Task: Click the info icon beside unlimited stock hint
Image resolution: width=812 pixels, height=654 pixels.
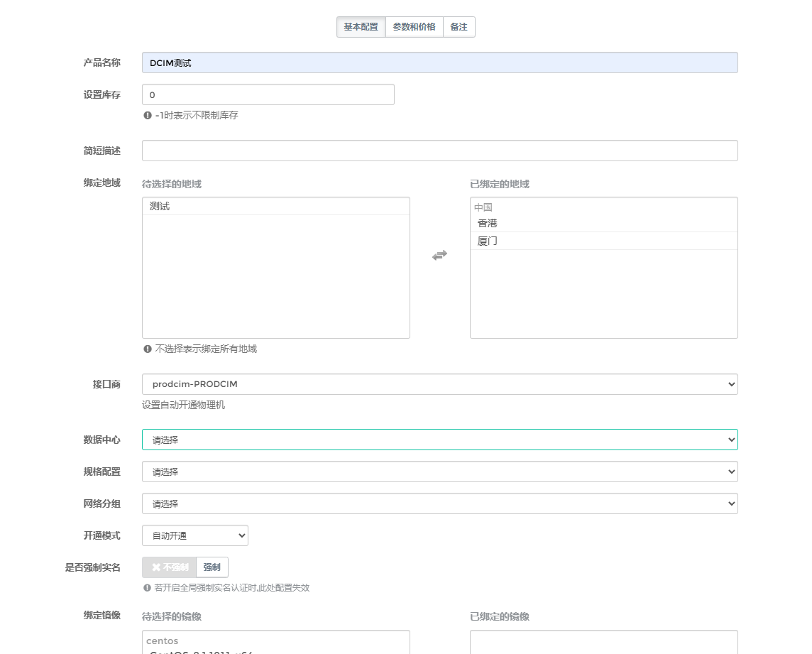Action: (148, 116)
